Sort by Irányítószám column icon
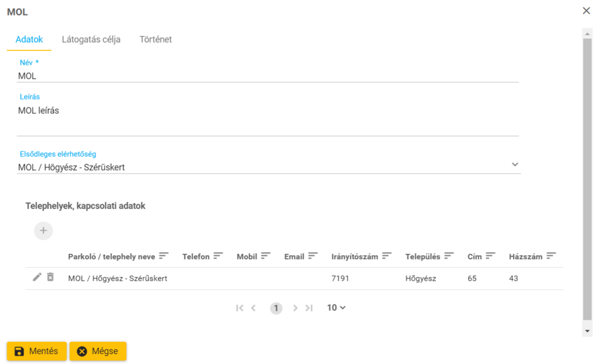Screen dimensions: 601x364 click(387, 256)
